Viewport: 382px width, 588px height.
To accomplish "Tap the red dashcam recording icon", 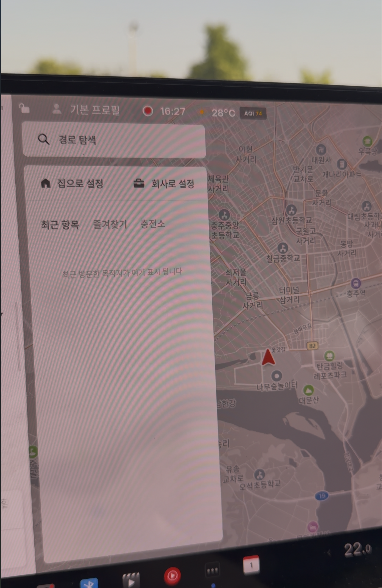I will tap(148, 111).
